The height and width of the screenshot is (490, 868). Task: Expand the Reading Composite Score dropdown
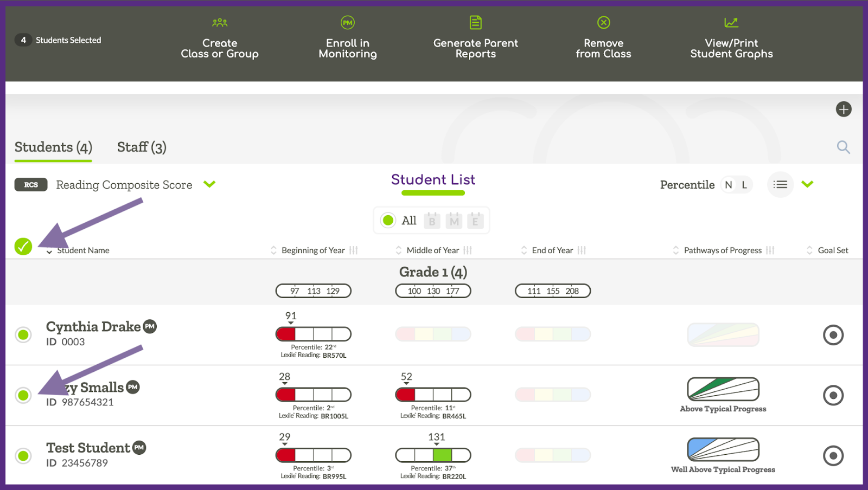point(209,184)
